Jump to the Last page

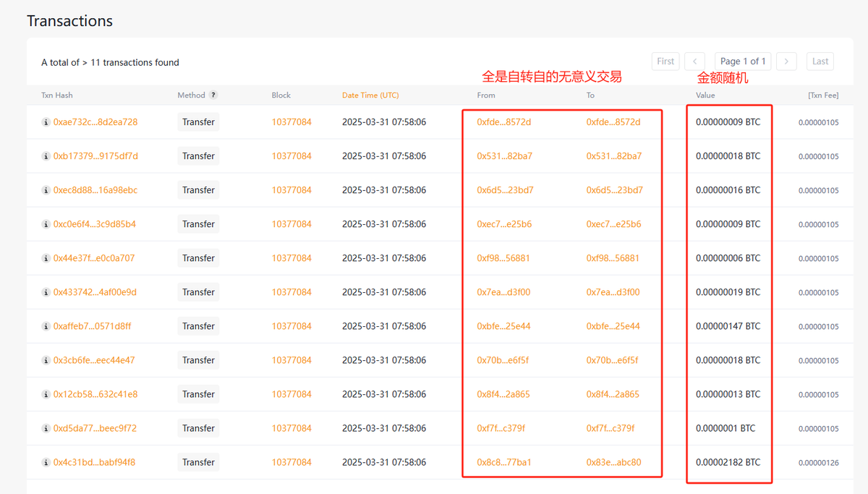[x=820, y=61]
